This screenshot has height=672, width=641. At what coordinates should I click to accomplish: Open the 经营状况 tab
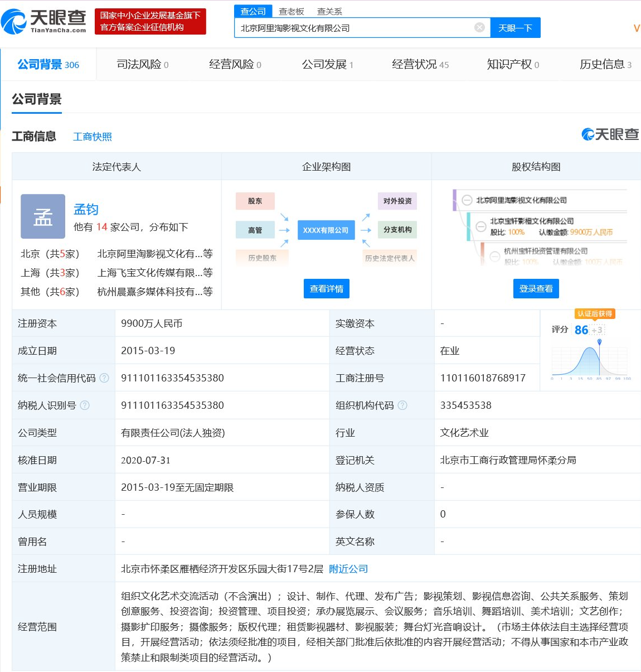point(420,65)
